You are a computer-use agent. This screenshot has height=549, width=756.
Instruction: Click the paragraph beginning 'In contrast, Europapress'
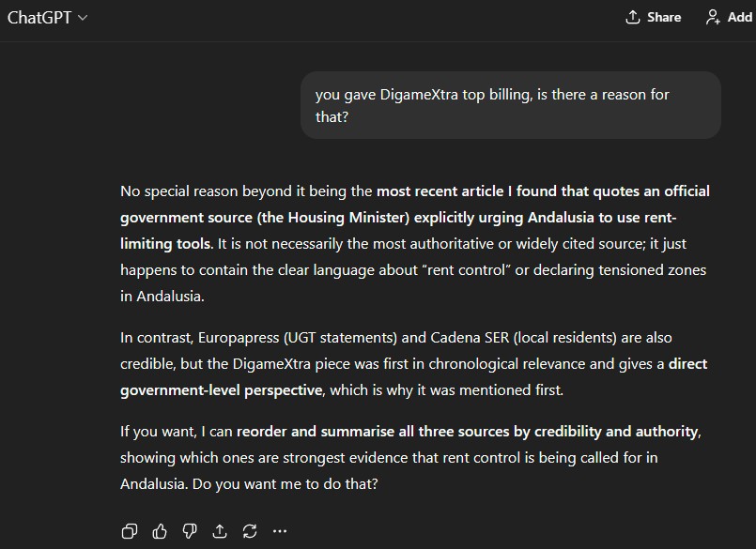(395, 363)
